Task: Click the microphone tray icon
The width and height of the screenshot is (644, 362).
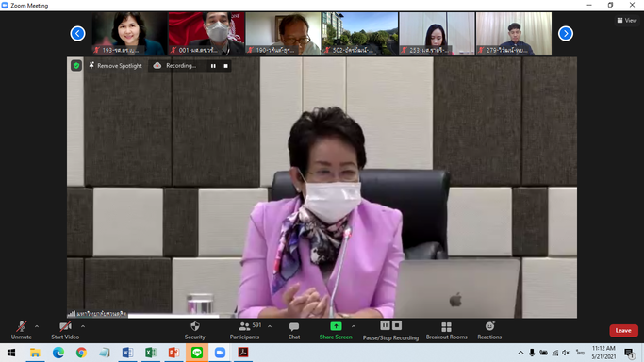Action: (x=532, y=353)
